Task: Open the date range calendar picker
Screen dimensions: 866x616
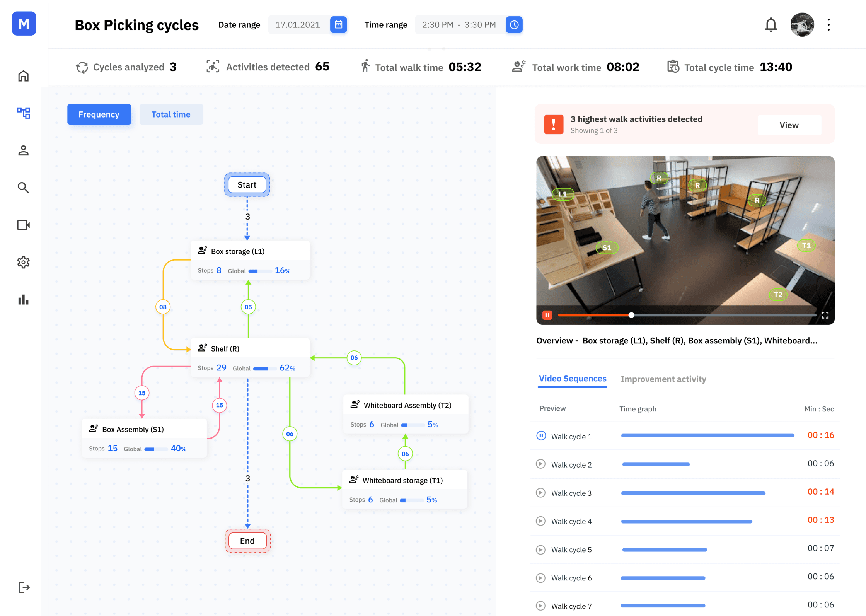Action: [338, 25]
